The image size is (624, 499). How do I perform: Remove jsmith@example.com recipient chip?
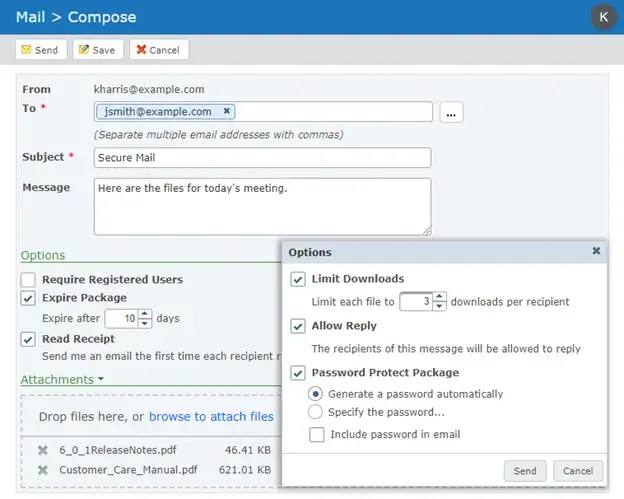point(227,112)
